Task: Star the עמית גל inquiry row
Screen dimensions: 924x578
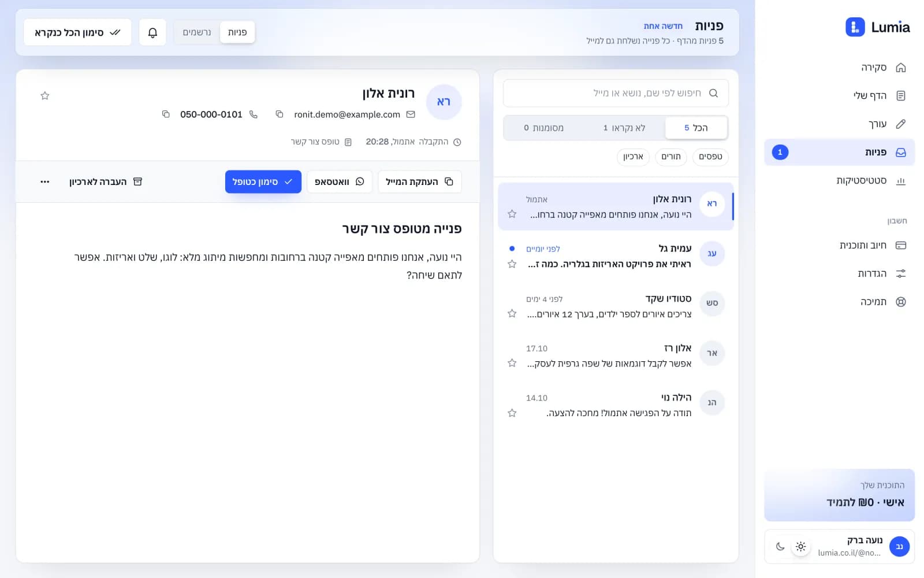Action: coord(512,264)
